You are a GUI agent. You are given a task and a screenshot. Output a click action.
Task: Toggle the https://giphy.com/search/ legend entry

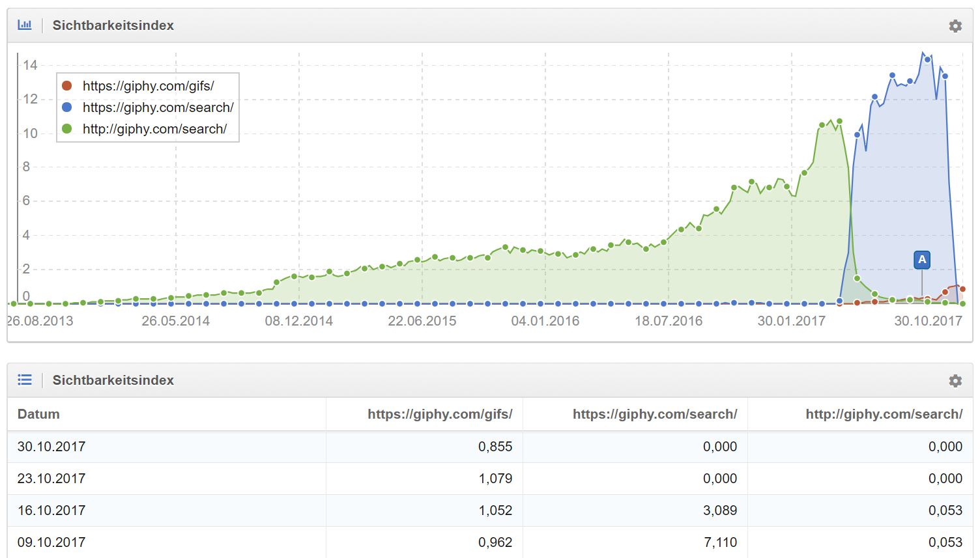click(158, 107)
